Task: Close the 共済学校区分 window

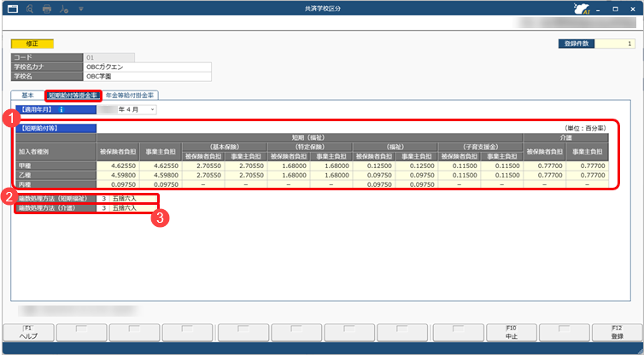Action: 633,9
